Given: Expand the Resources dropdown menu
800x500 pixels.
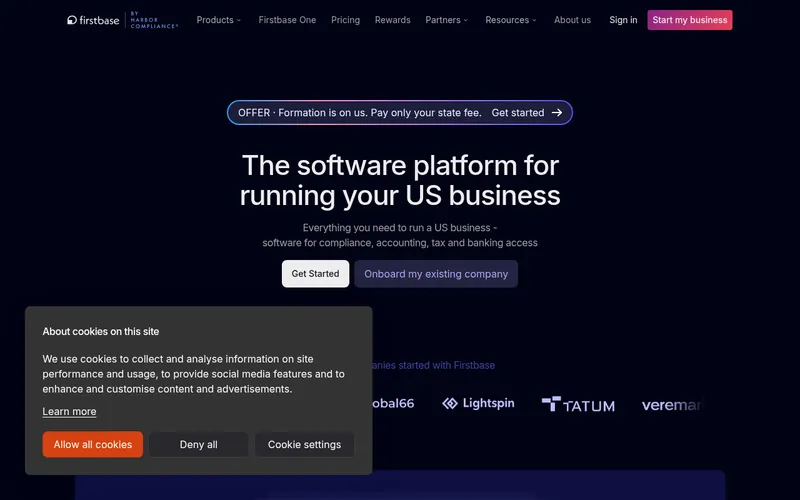Looking at the screenshot, I should pyautogui.click(x=511, y=20).
